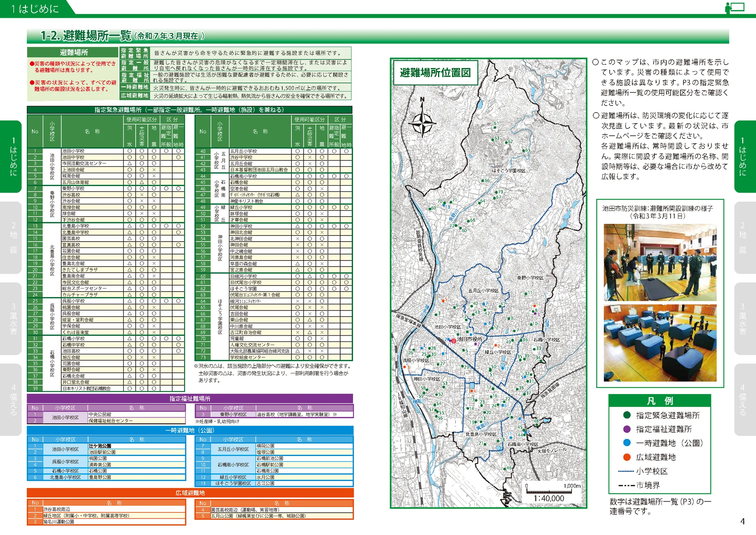The width and height of the screenshot is (756, 535).
Task: Select the 五月山体育館 row name
Action: coord(76,182)
